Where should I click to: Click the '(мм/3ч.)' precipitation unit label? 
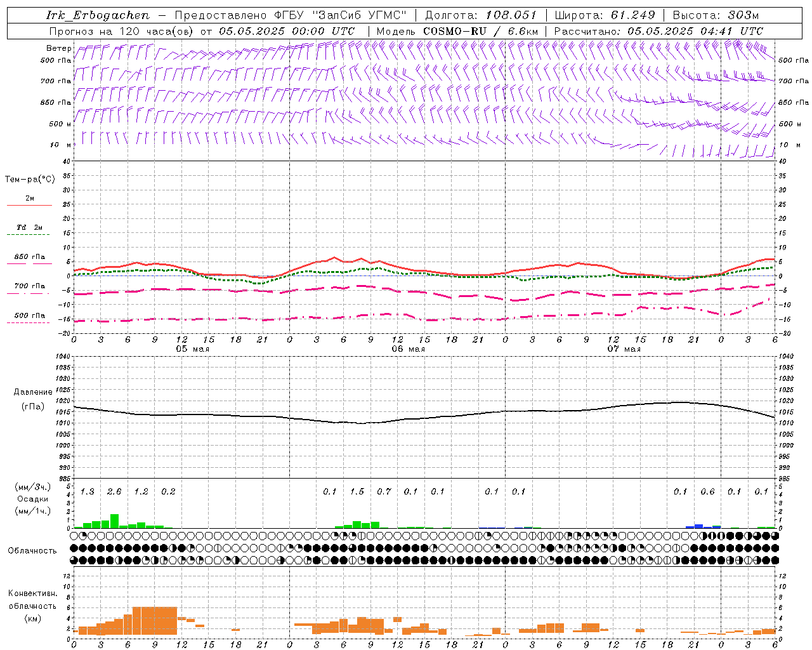tap(33, 487)
